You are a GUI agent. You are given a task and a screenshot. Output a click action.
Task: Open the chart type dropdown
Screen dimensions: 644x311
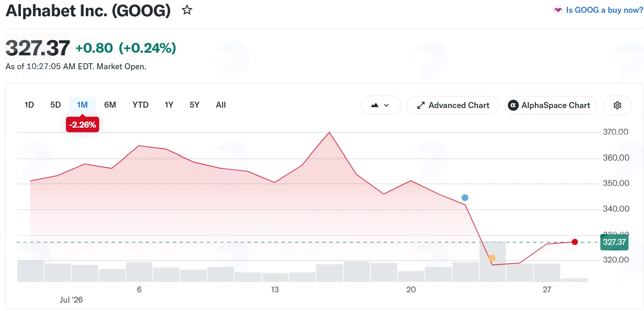click(381, 105)
